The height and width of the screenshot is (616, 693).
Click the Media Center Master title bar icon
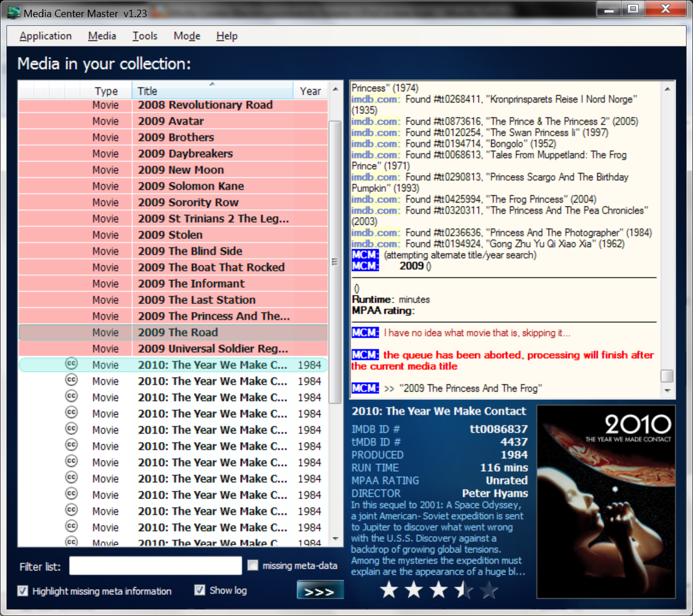[13, 13]
